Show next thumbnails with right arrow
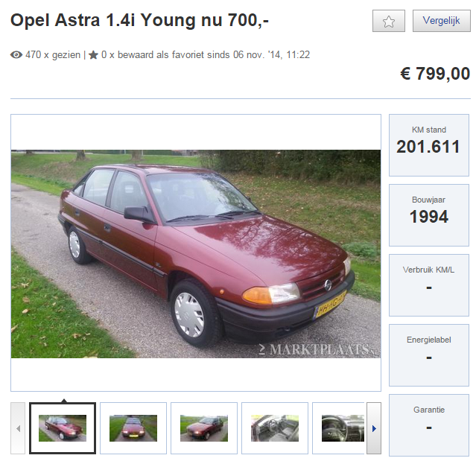 point(374,428)
